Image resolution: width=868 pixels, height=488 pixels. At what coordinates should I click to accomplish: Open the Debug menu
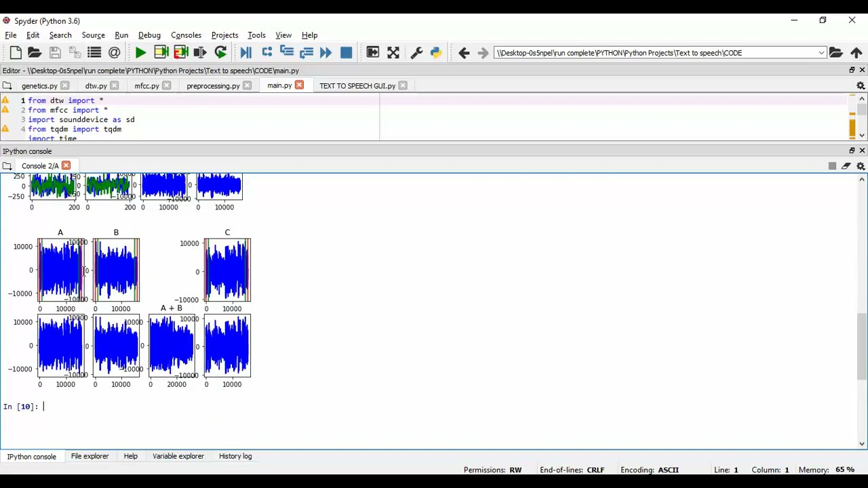(x=149, y=35)
